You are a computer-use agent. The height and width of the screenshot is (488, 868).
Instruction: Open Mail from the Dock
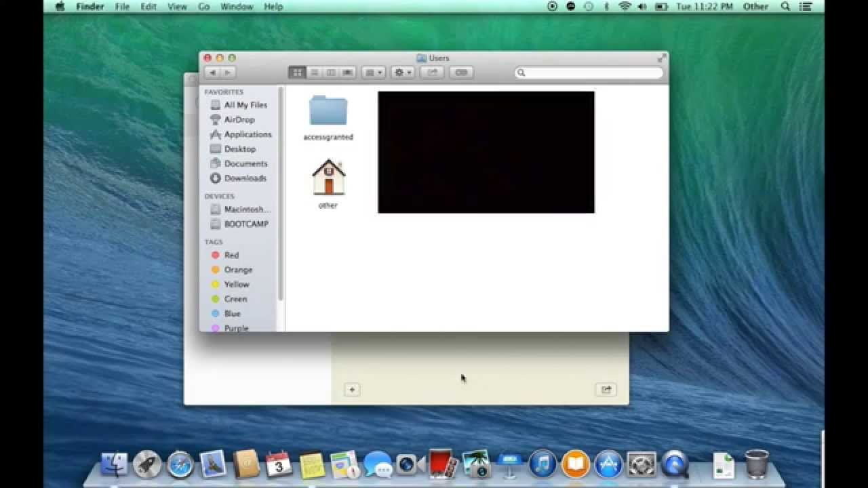click(213, 464)
